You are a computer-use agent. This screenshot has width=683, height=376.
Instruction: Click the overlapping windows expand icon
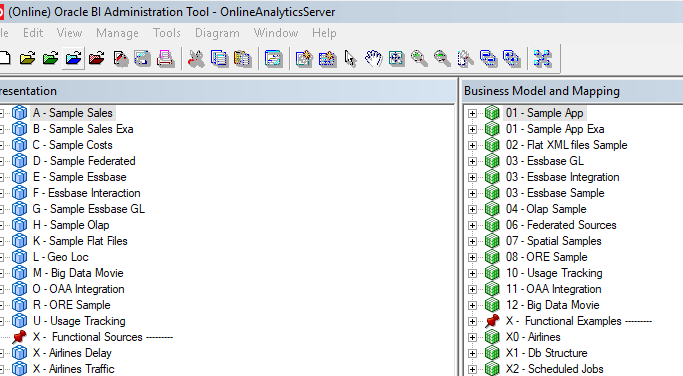tap(511, 58)
